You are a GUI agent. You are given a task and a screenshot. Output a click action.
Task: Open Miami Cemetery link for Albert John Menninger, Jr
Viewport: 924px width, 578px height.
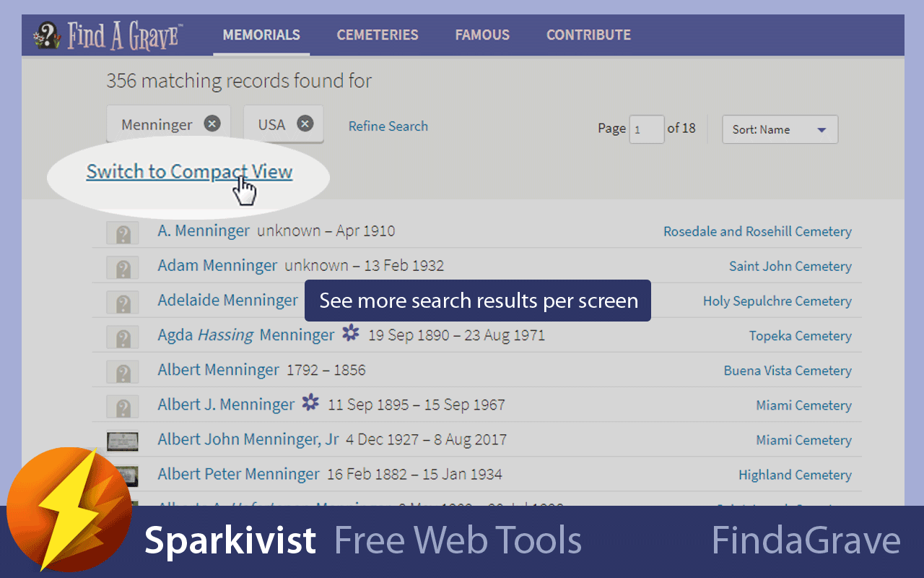pos(803,440)
